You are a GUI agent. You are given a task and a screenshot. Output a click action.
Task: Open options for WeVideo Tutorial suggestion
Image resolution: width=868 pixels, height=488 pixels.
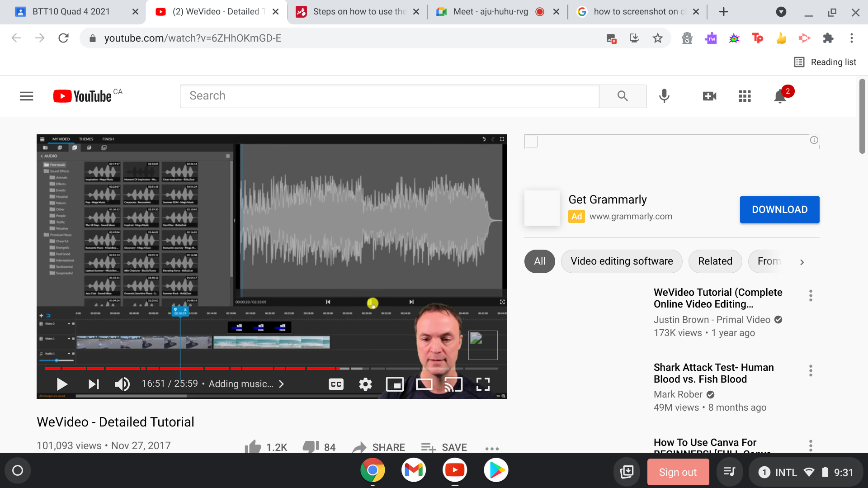pos(811,296)
